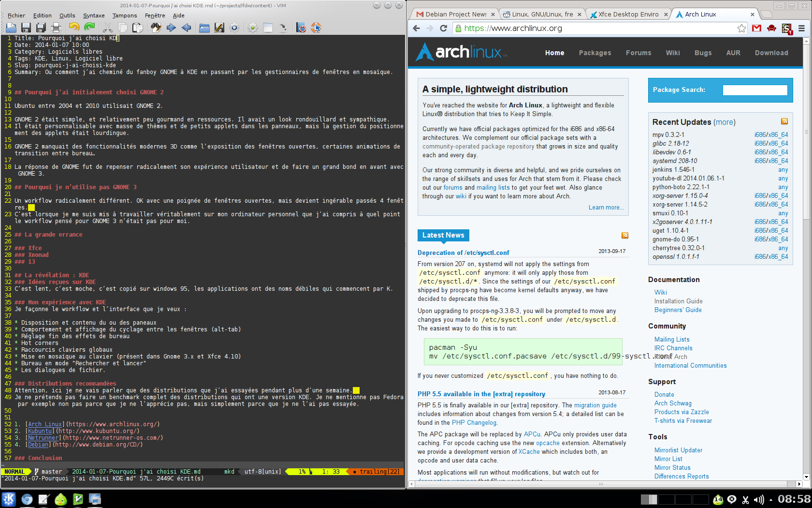Click the (more) link next to Recent Updates

coord(725,122)
